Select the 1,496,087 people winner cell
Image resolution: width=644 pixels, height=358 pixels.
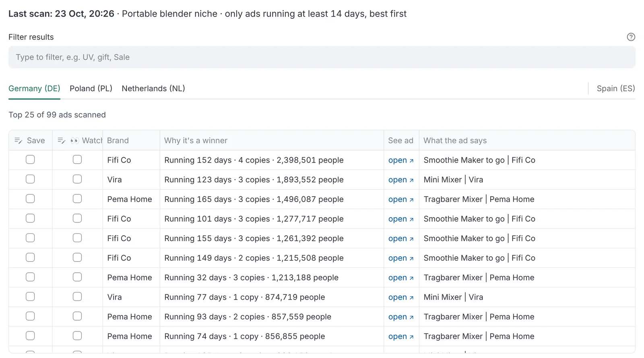(272, 199)
